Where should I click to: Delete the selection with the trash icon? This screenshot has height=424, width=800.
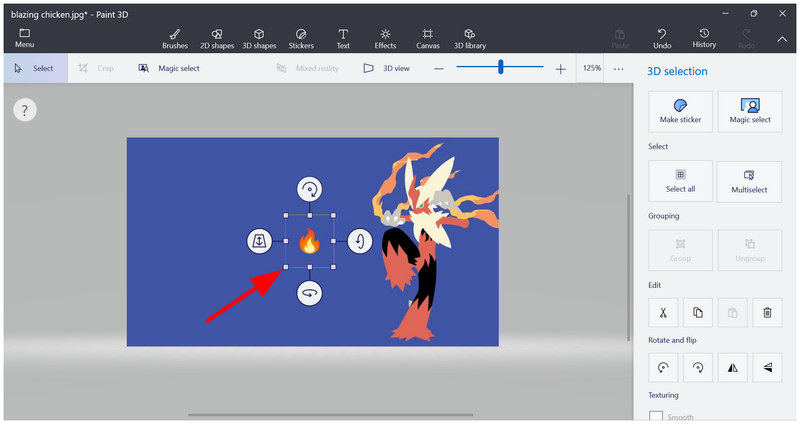coord(767,313)
